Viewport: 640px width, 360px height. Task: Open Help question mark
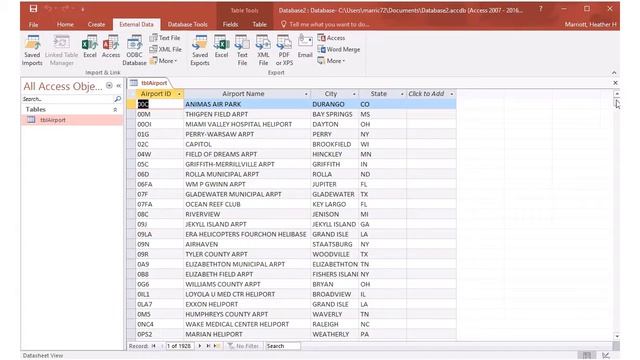pyautogui.click(x=540, y=9)
